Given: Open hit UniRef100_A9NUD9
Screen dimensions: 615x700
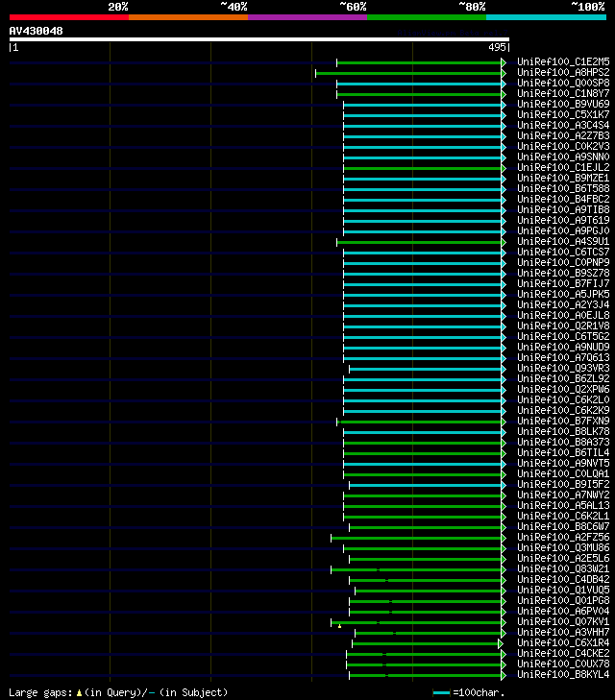Looking at the screenshot, I should [563, 347].
